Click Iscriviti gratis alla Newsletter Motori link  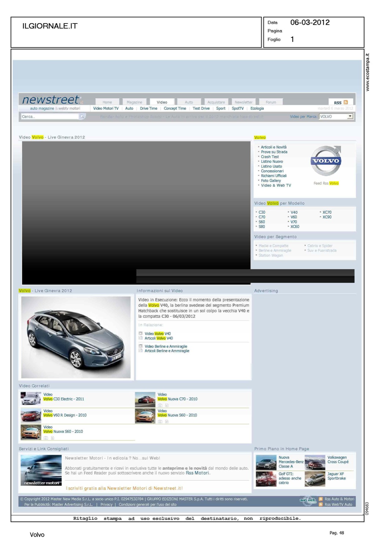click(x=124, y=488)
